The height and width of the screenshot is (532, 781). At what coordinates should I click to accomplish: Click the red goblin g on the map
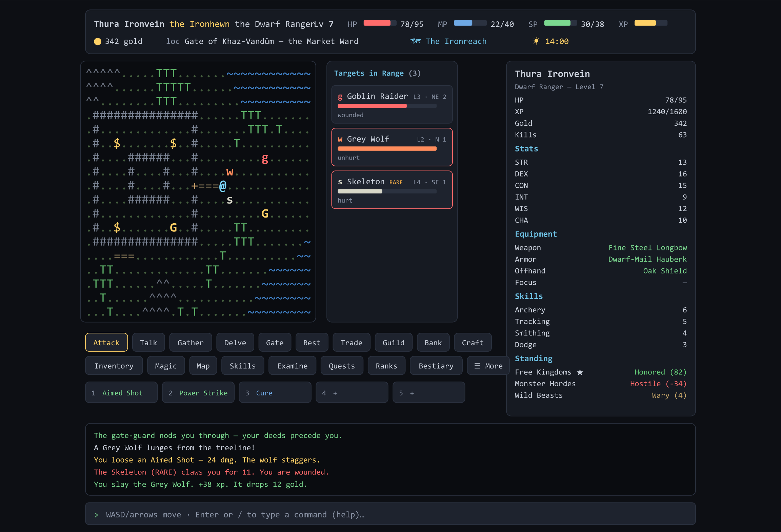coord(265,158)
